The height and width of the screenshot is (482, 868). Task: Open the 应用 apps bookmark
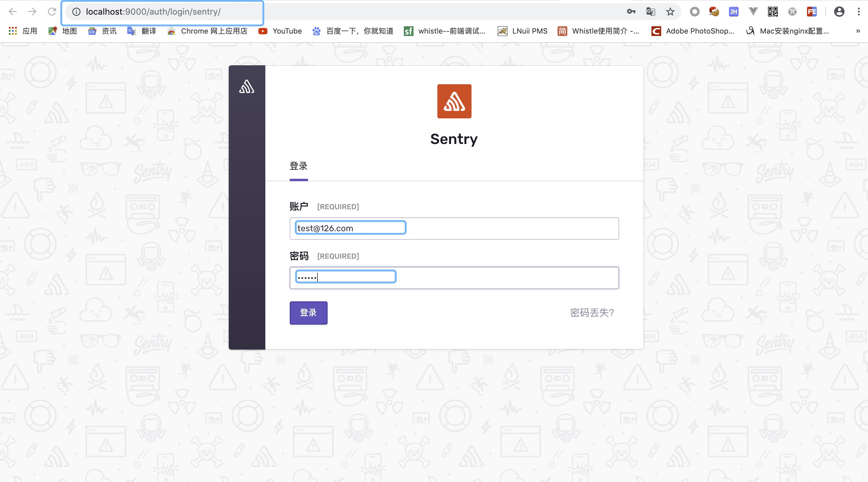[23, 31]
